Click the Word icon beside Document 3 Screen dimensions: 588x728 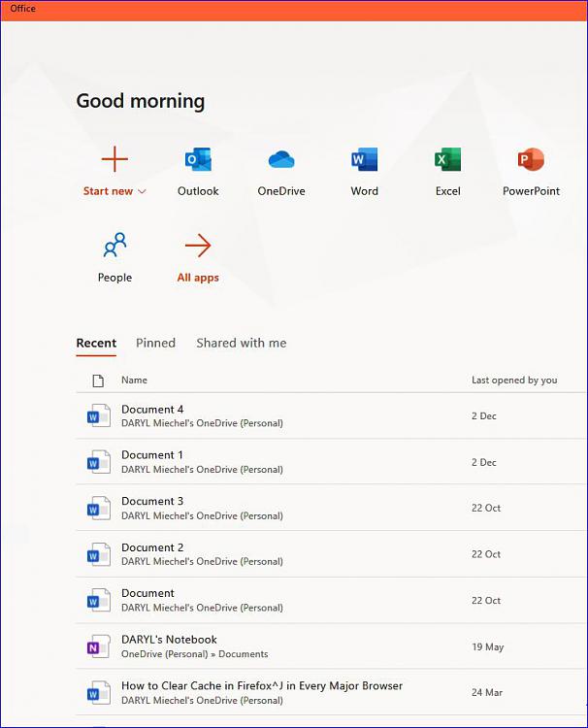click(99, 508)
